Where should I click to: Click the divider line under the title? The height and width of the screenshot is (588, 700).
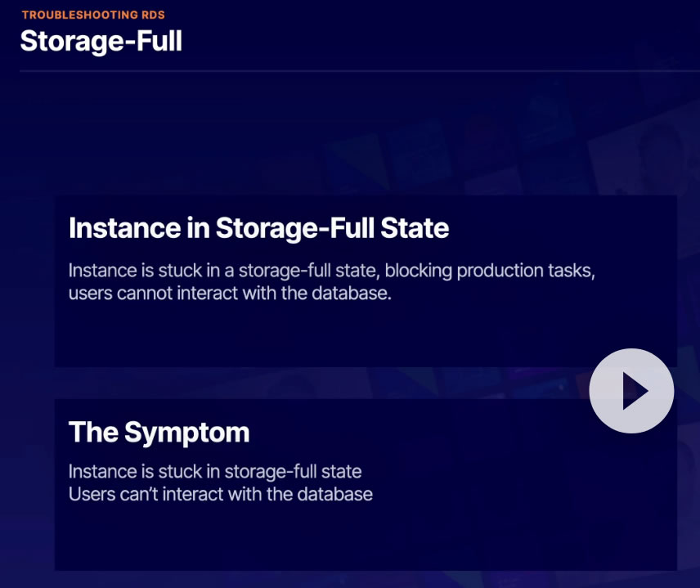327,72
